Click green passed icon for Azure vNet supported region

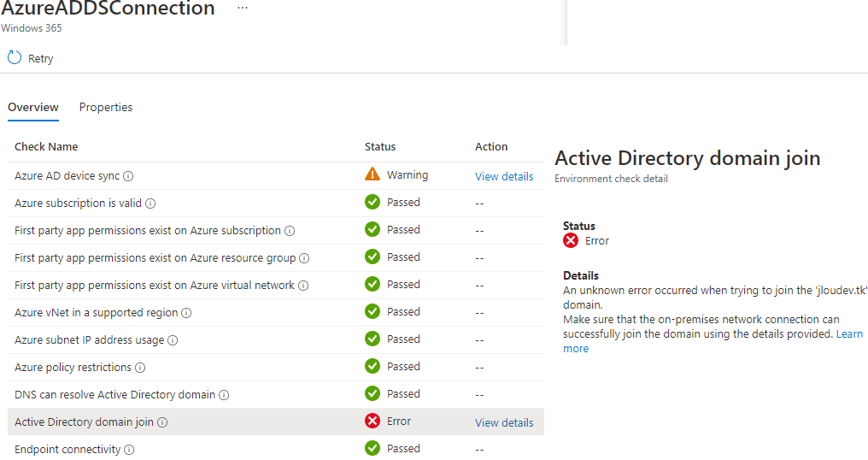click(372, 311)
